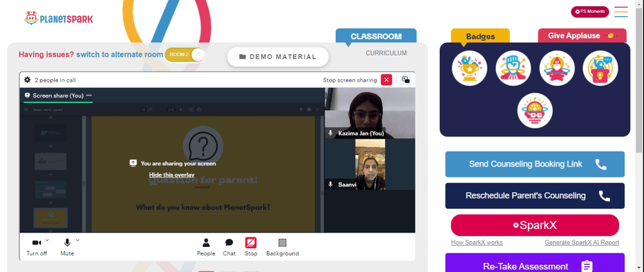644x272 pixels.
Task: Open the hamburger menu icon
Action: tap(621, 12)
